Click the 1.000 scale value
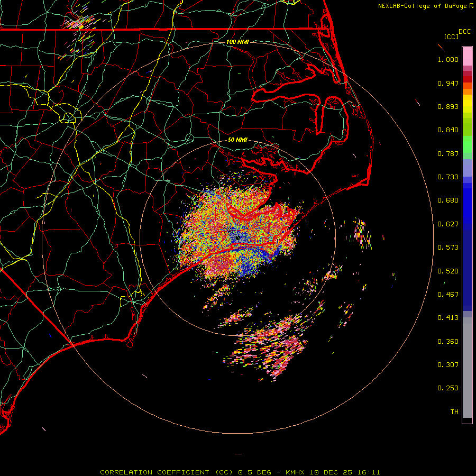Screen dimensions: 476x476 tap(448, 59)
